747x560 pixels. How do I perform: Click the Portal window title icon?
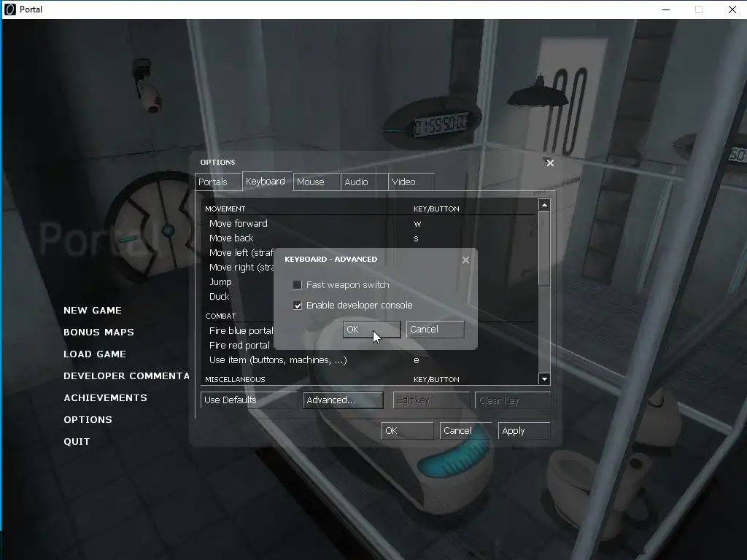coord(9,9)
